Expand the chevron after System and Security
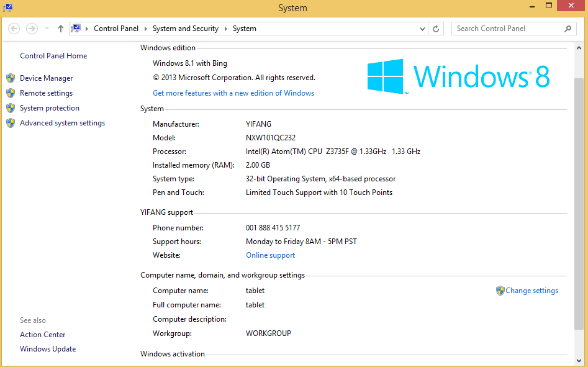 [226, 29]
